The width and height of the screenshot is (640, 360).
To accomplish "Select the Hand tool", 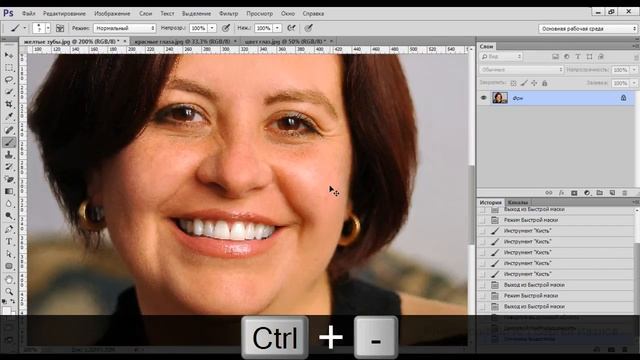I will pos(9,280).
